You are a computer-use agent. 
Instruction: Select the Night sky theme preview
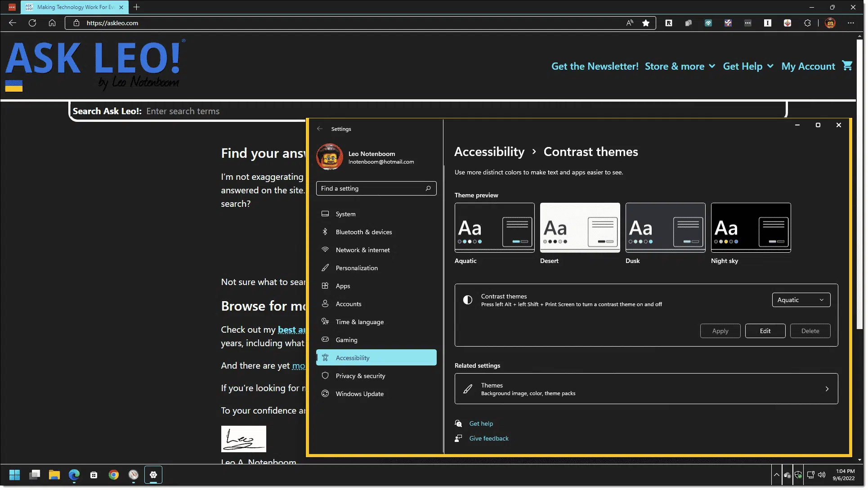(751, 227)
